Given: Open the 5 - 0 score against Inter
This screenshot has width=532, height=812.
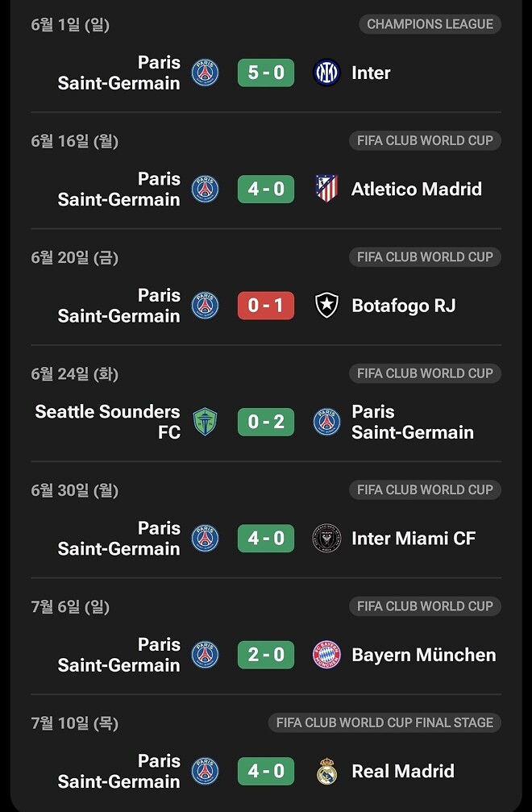Looking at the screenshot, I should pos(266,73).
